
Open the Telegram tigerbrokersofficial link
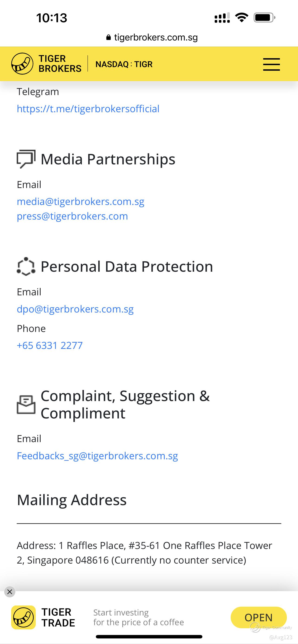pos(88,109)
